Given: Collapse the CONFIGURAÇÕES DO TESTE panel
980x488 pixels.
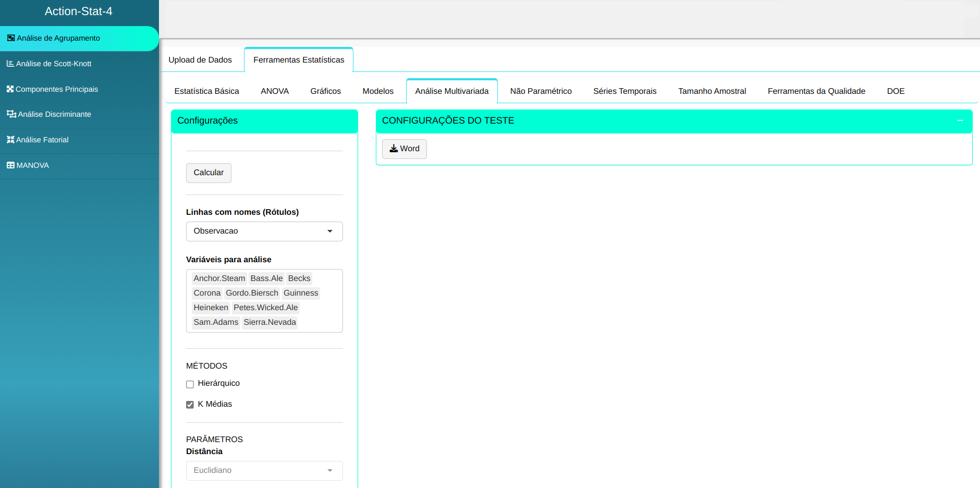Looking at the screenshot, I should 960,120.
